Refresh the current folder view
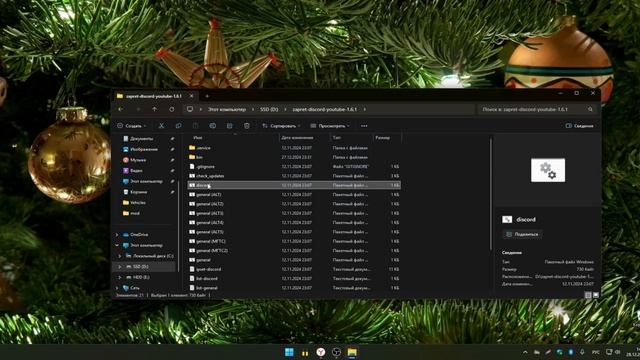640x360 pixels. click(x=171, y=109)
